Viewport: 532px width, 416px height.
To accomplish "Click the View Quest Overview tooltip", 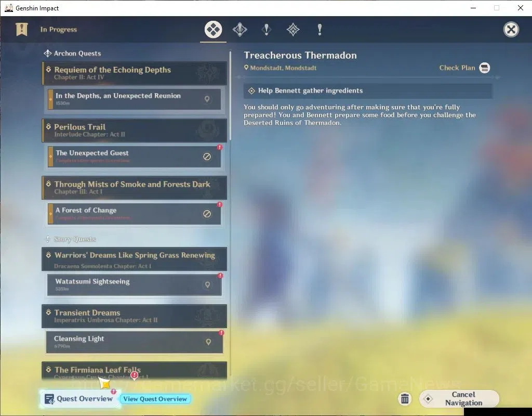I will 155,399.
